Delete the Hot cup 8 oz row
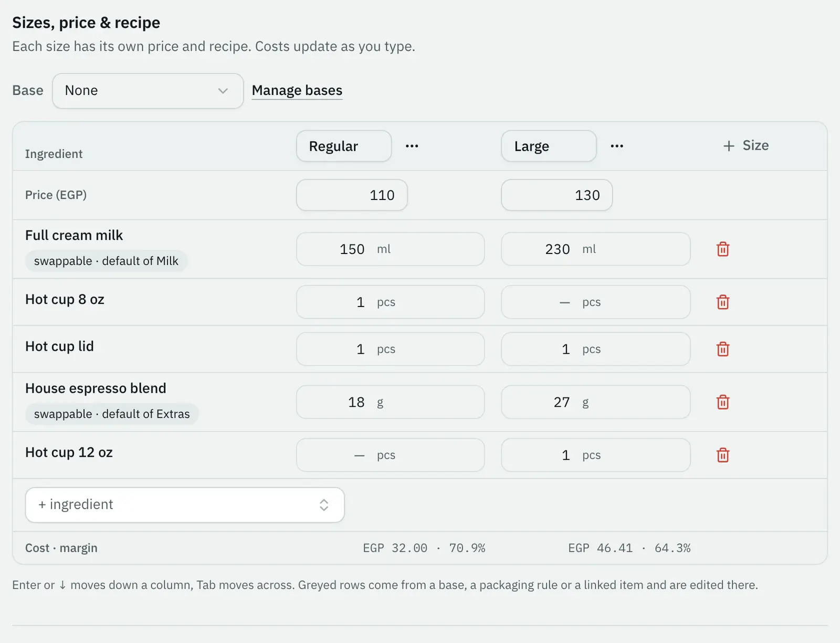Image resolution: width=840 pixels, height=643 pixels. [723, 302]
